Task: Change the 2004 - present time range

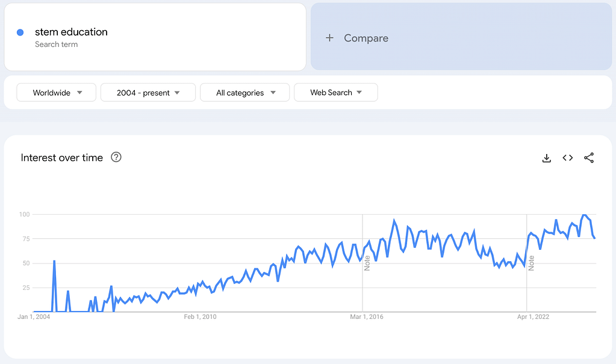Action: [x=148, y=92]
